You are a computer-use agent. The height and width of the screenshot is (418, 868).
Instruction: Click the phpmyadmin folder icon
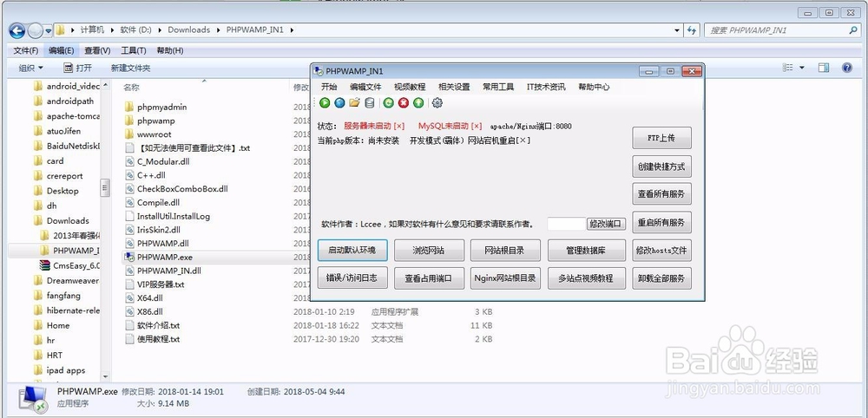coord(129,107)
